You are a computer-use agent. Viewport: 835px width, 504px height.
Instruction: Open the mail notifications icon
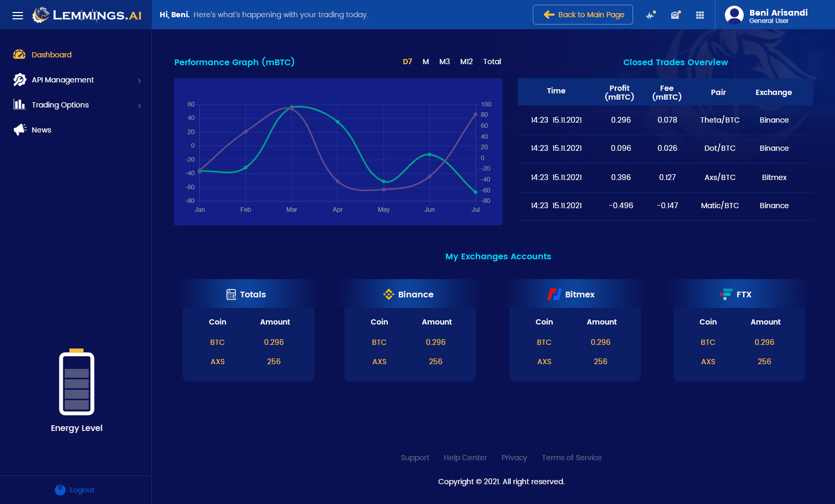coord(676,15)
